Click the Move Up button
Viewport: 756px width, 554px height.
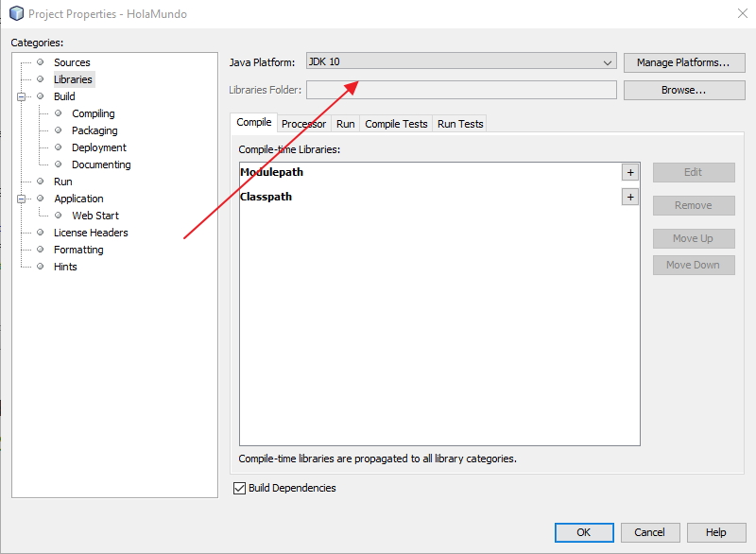pyautogui.click(x=694, y=238)
